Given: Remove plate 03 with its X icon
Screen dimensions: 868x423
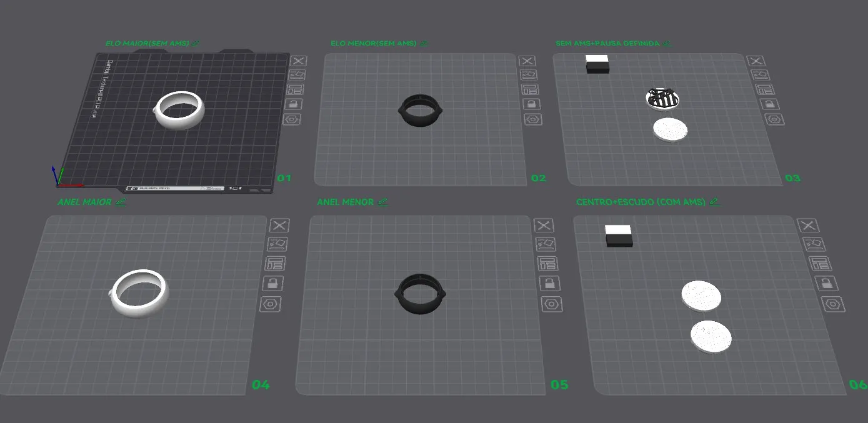Looking at the screenshot, I should click(756, 61).
